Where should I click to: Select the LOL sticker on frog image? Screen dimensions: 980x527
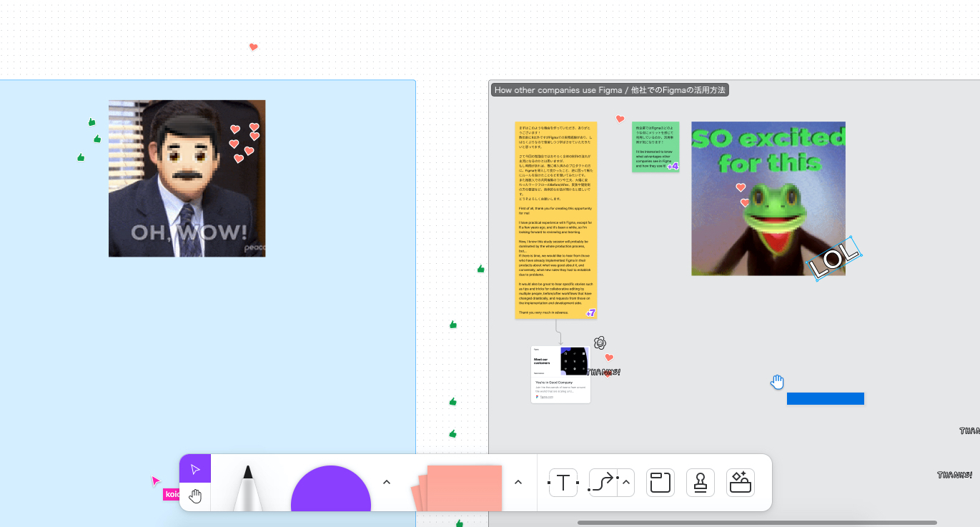point(835,259)
